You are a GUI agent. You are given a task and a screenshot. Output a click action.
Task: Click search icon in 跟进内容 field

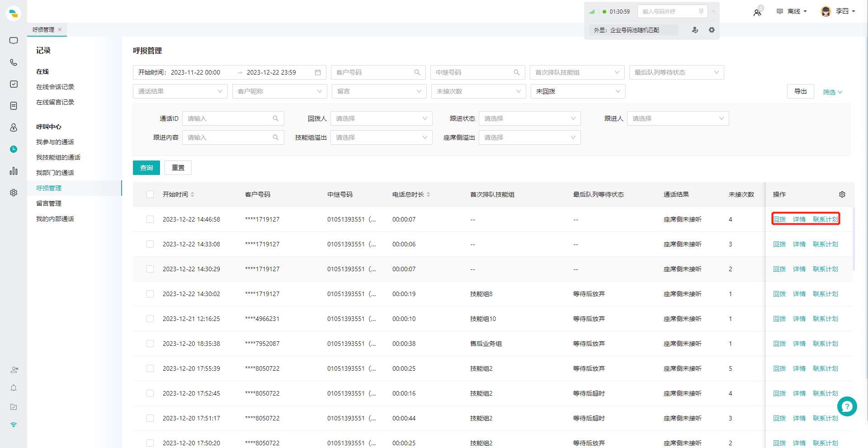click(276, 137)
